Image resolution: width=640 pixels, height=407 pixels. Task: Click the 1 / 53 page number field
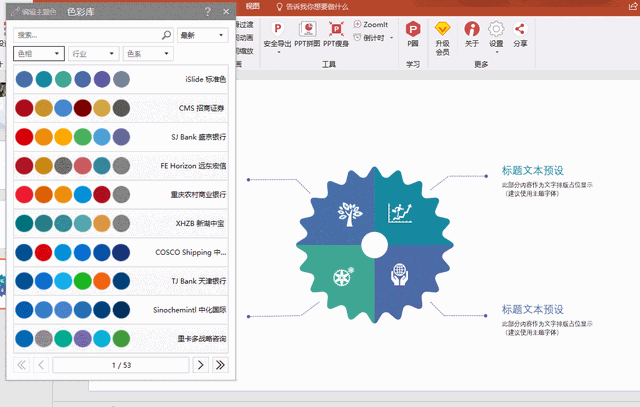pyautogui.click(x=121, y=365)
